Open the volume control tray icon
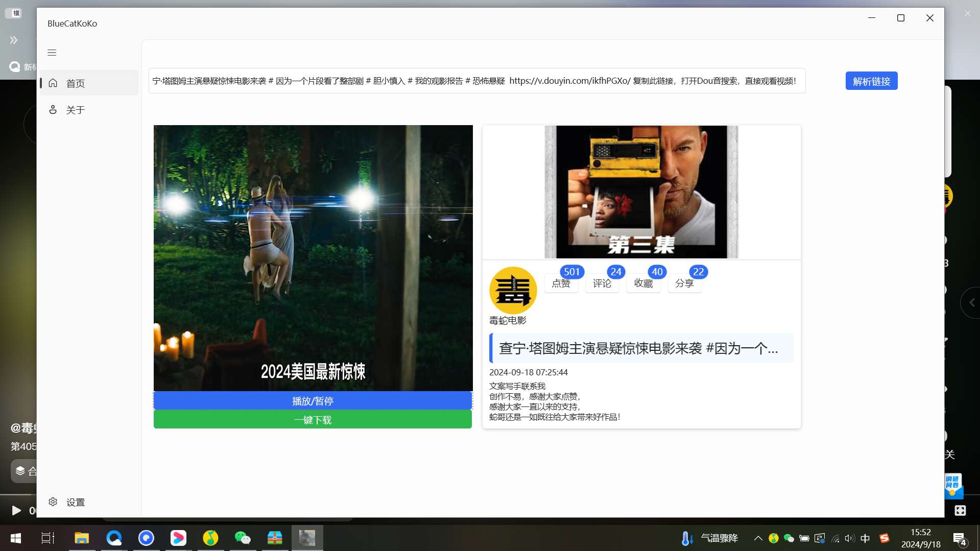The width and height of the screenshot is (980, 551). point(850,538)
